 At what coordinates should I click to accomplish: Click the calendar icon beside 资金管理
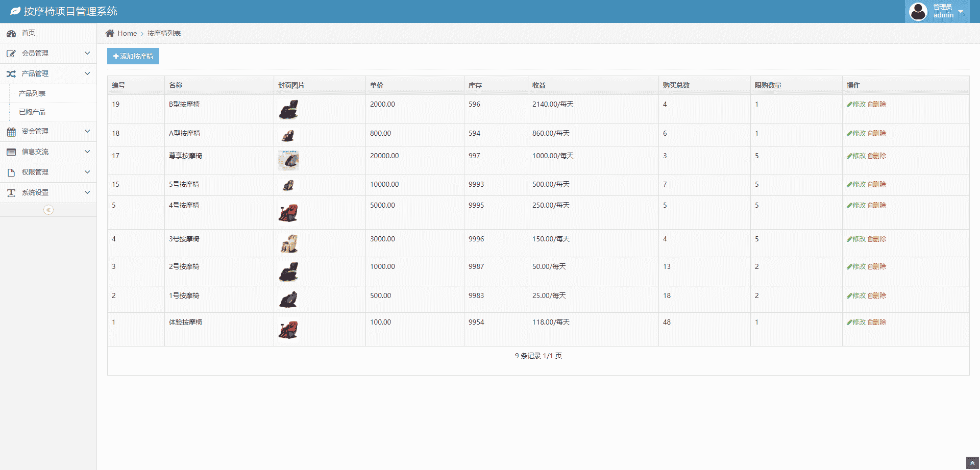point(11,132)
